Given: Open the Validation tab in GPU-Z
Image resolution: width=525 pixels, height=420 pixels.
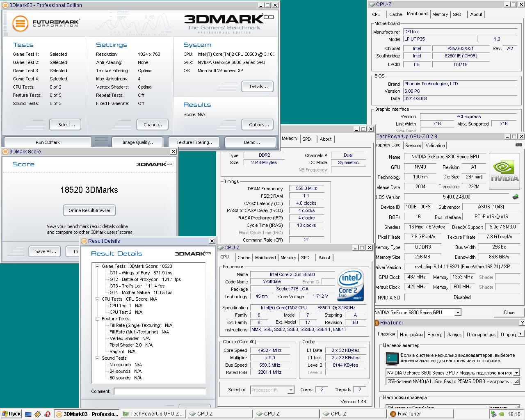Looking at the screenshot, I should pos(435,146).
